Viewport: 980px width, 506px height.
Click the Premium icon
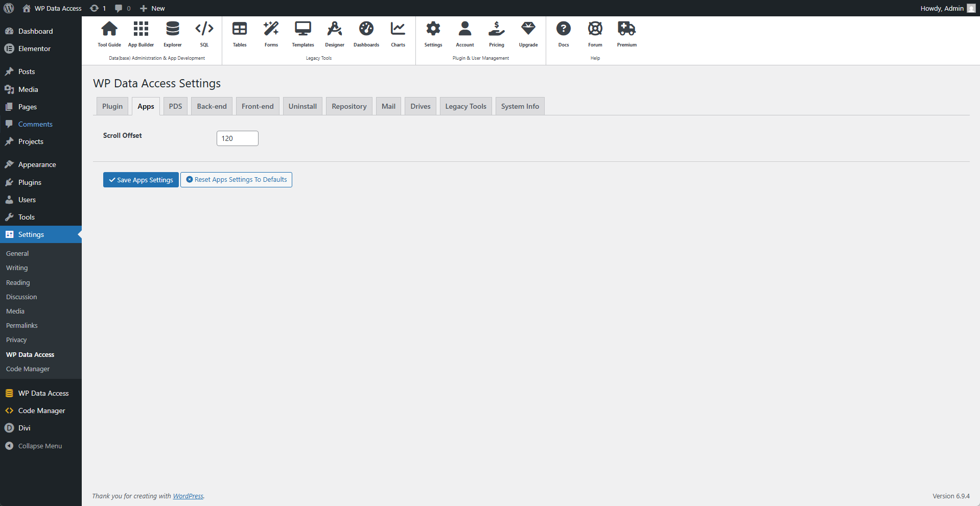tap(626, 33)
